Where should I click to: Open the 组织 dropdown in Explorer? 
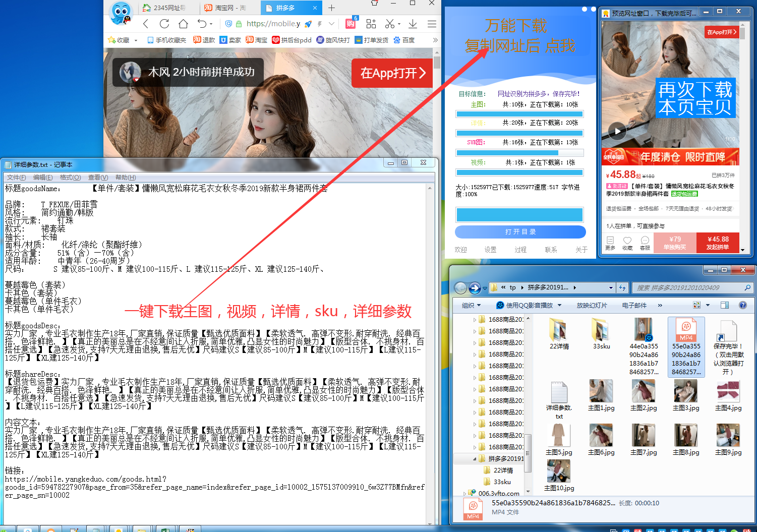(471, 305)
